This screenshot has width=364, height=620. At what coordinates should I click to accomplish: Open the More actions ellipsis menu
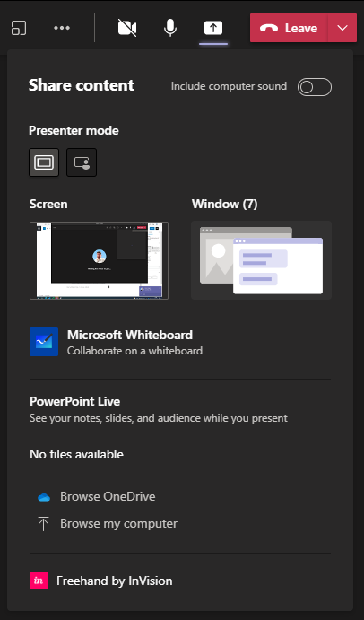62,28
